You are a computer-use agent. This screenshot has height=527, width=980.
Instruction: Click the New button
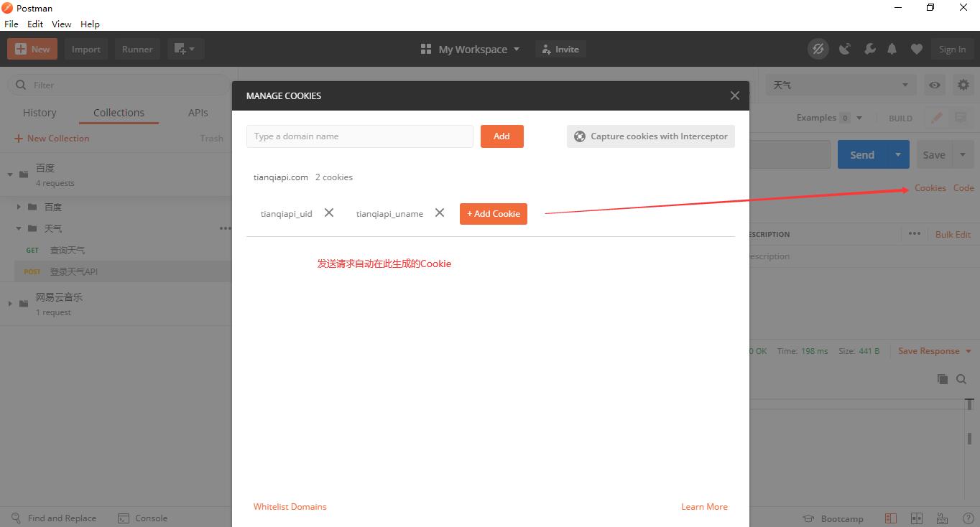[32, 49]
